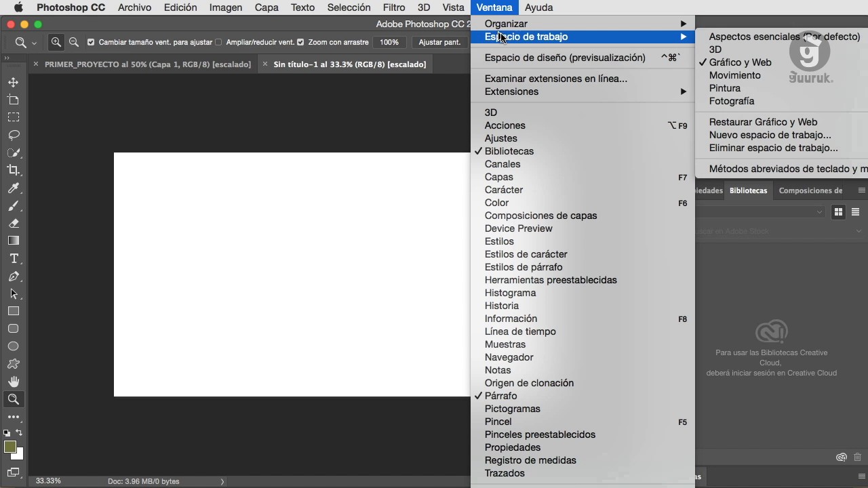This screenshot has height=488, width=868.
Task: Open the Apple menu
Action: pos(18,7)
